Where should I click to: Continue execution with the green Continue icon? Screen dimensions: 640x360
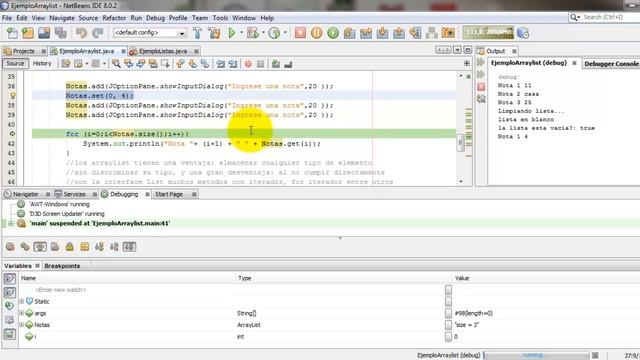click(x=333, y=33)
